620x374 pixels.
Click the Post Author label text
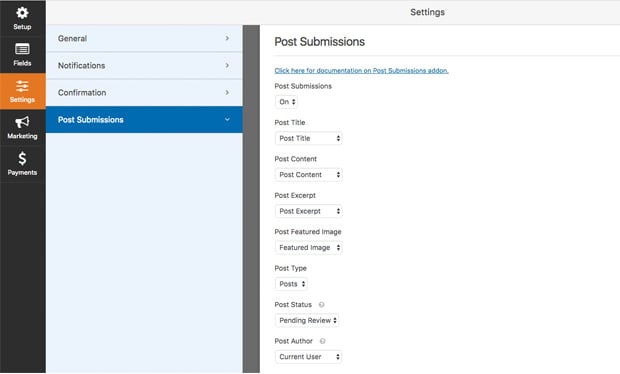[293, 341]
